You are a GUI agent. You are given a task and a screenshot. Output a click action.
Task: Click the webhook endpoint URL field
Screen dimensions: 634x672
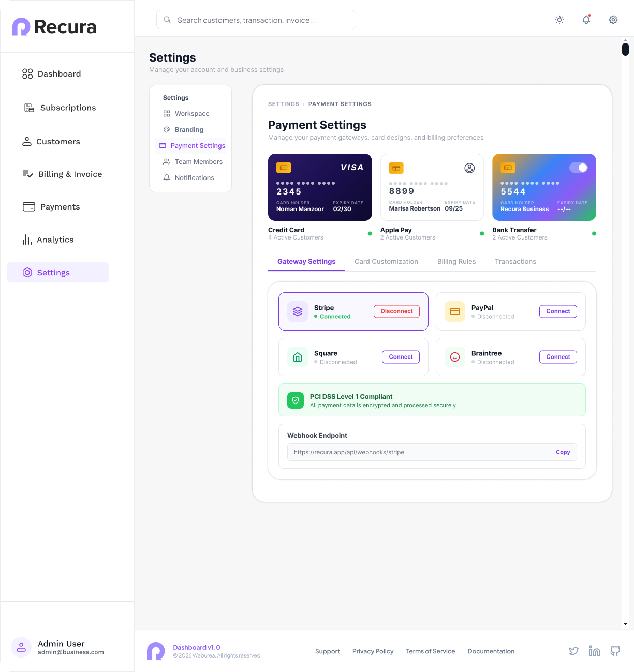tap(432, 452)
